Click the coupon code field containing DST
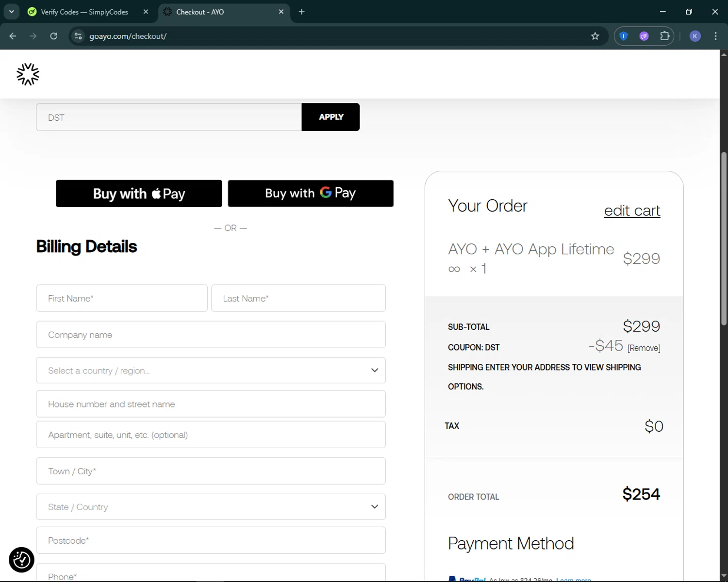Image resolution: width=728 pixels, height=582 pixels. (169, 117)
